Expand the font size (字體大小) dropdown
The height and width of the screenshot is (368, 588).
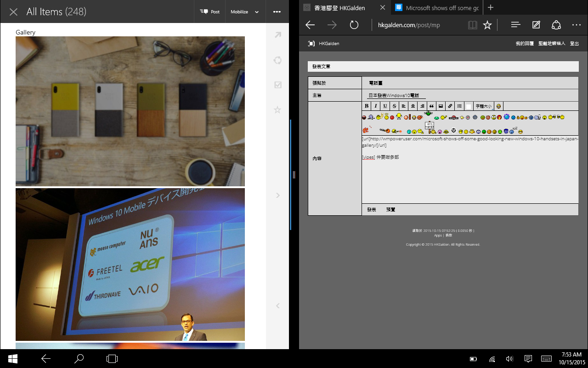pyautogui.click(x=484, y=106)
